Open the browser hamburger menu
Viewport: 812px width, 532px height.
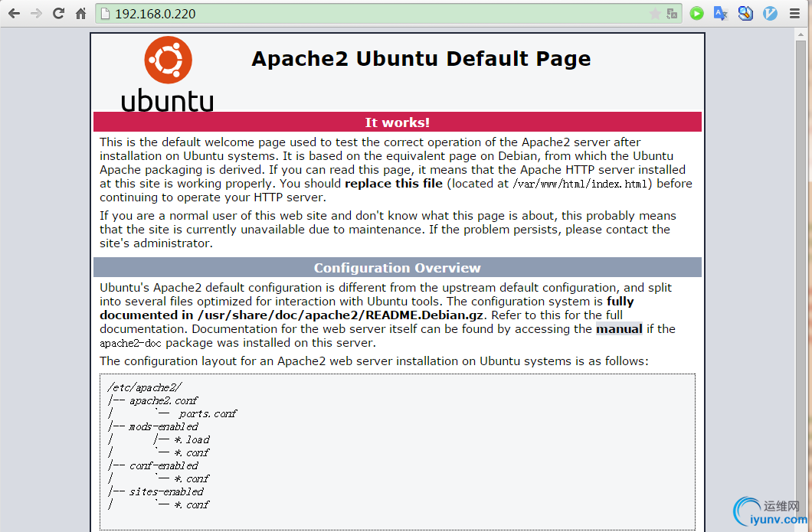point(795,14)
